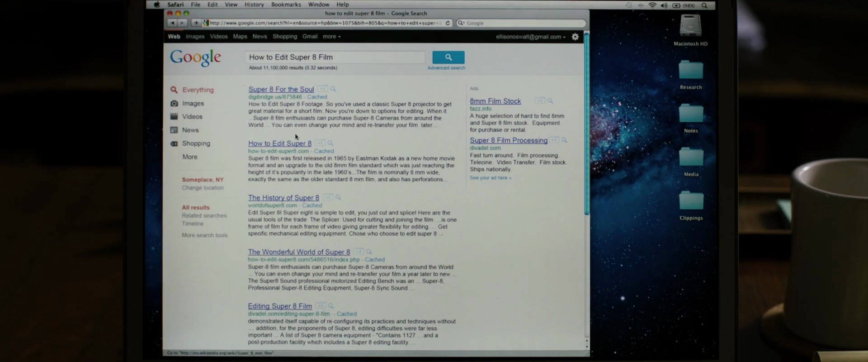The image size is (868, 362).
Task: Toggle +1 on The History of Super 8
Action: pos(327,197)
